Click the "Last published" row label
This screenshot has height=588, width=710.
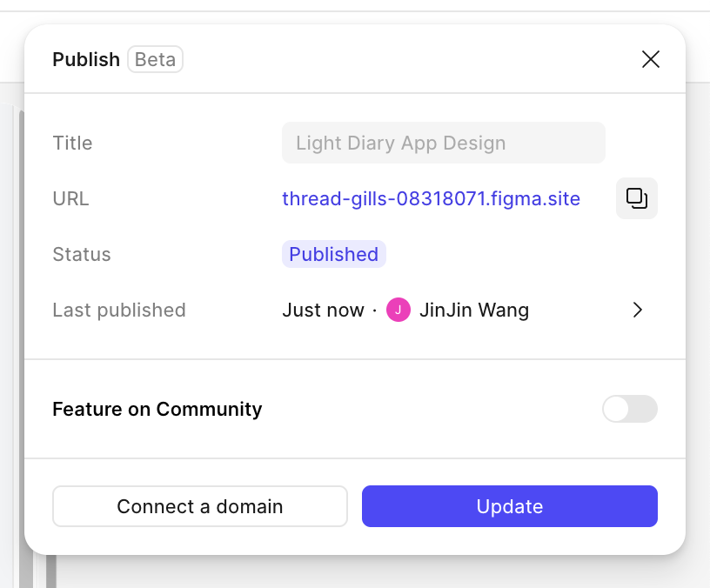(x=119, y=310)
